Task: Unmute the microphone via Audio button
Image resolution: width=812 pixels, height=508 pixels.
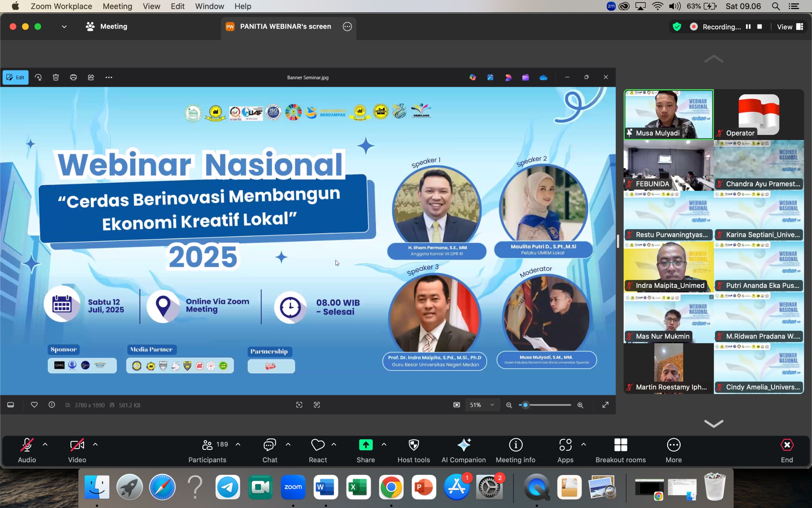Action: pyautogui.click(x=27, y=450)
